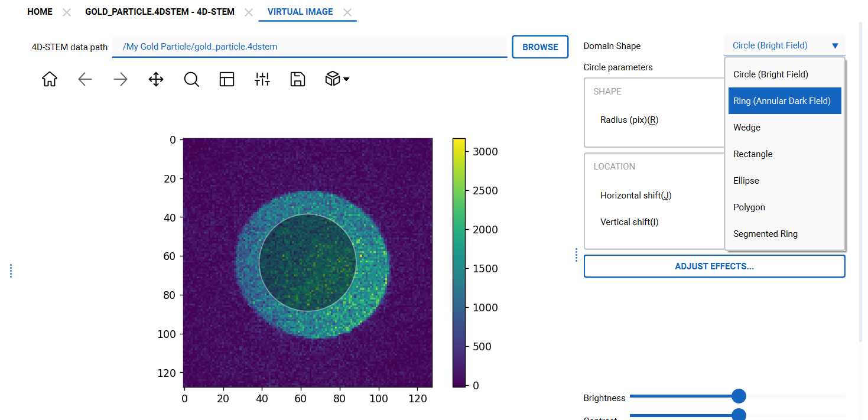Click left edge panel grip dots
Image resolution: width=868 pixels, height=420 pixels.
(11, 271)
